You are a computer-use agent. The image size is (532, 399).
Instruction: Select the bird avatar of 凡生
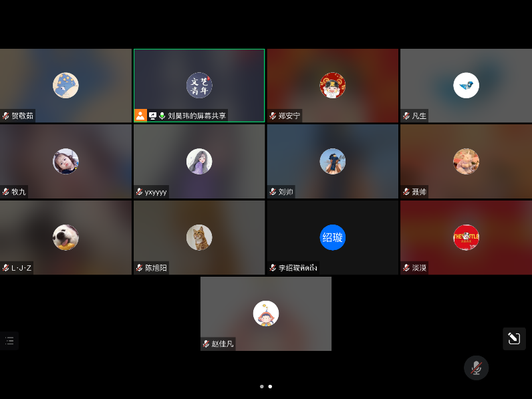coord(466,85)
